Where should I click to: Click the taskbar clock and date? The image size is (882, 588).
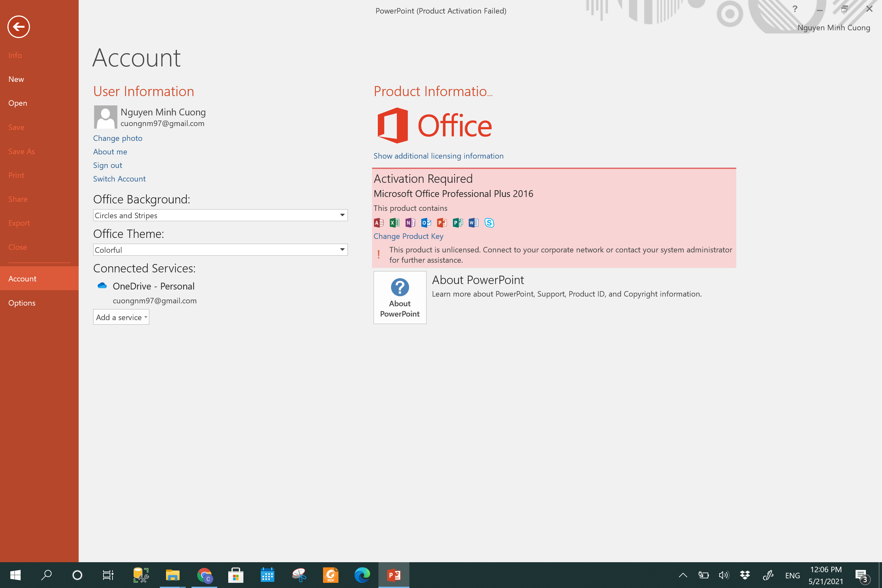pos(826,575)
